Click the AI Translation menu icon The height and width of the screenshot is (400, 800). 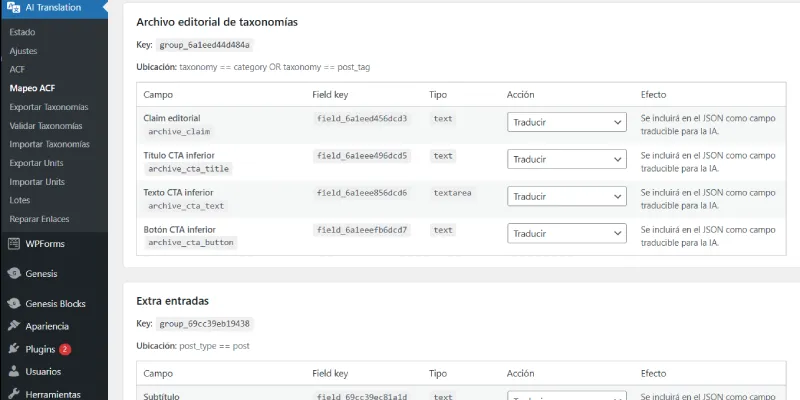click(x=14, y=7)
